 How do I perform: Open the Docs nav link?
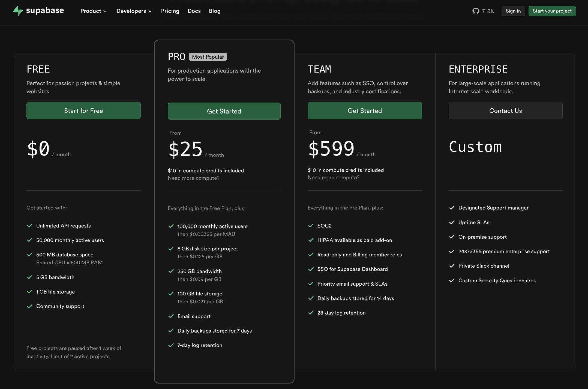click(194, 11)
